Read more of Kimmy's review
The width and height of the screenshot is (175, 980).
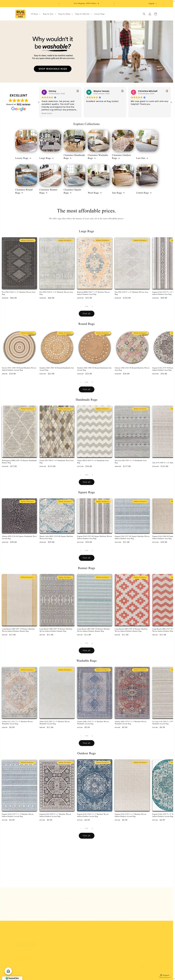click(x=47, y=113)
